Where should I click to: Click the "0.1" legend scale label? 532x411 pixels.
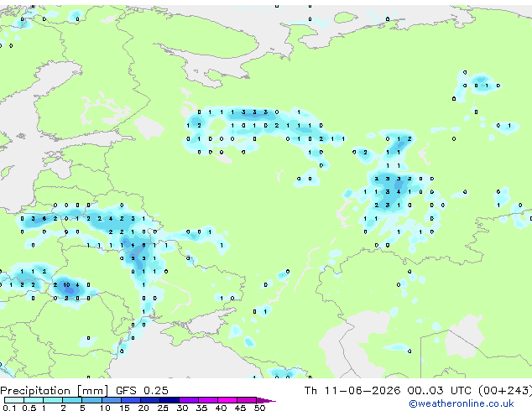[x=9, y=408]
